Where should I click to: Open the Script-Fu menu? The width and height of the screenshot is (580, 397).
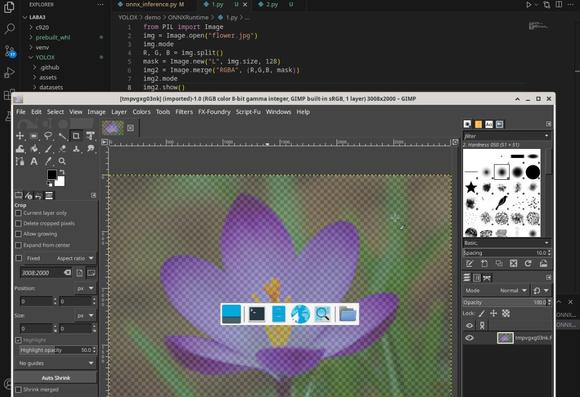248,112
